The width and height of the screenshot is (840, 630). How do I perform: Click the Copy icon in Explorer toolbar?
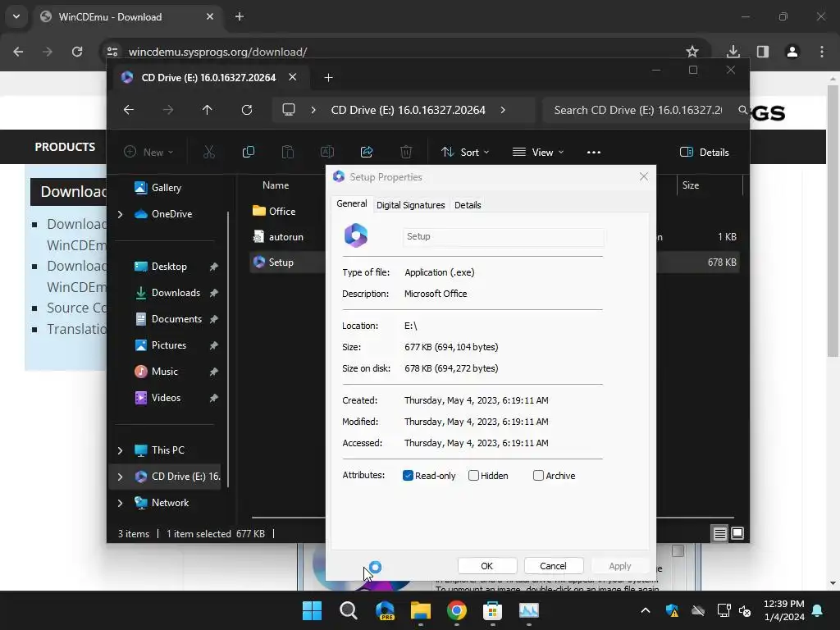(248, 152)
